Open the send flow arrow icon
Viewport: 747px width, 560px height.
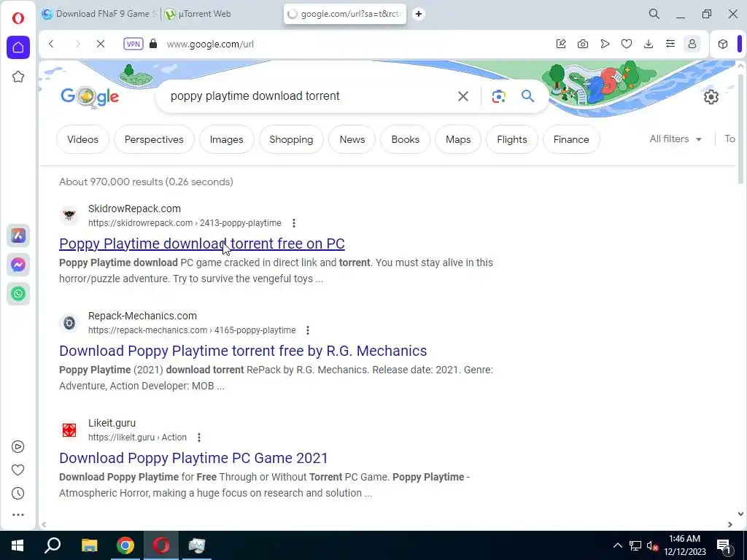(605, 44)
